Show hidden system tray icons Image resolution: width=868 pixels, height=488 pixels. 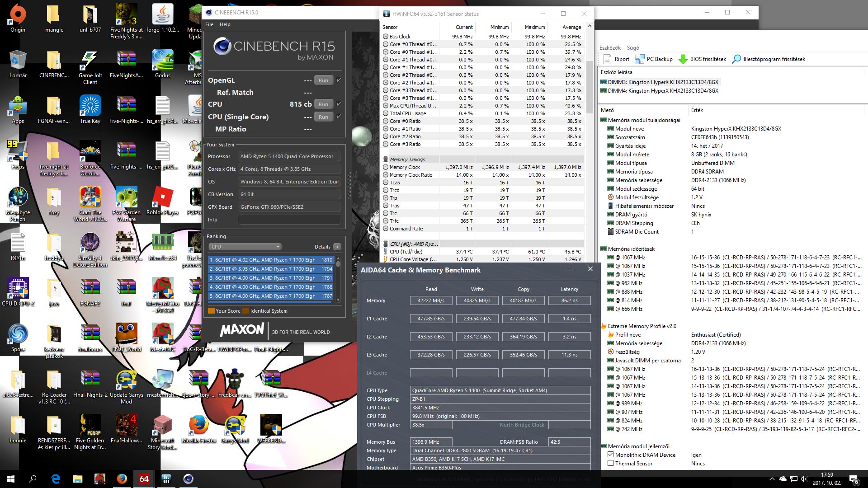pos(772,479)
